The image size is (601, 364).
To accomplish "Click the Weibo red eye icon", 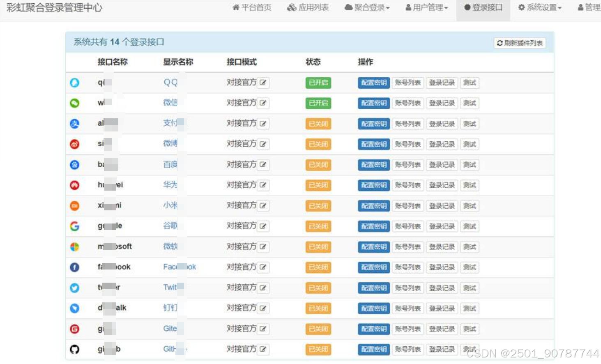I will click(74, 144).
